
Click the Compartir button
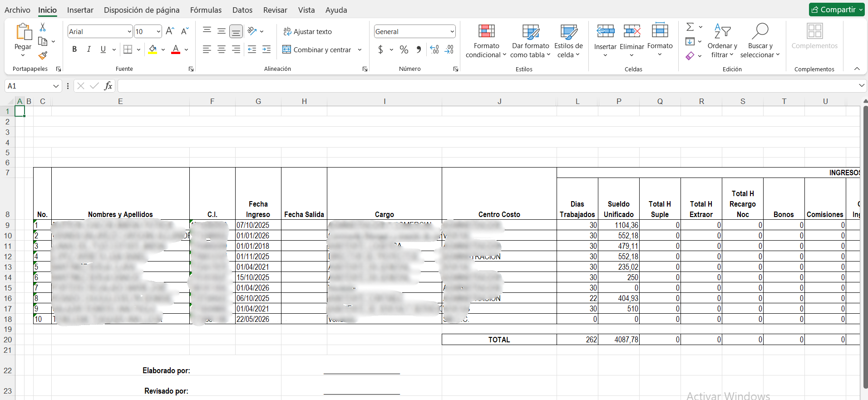pyautogui.click(x=837, y=10)
